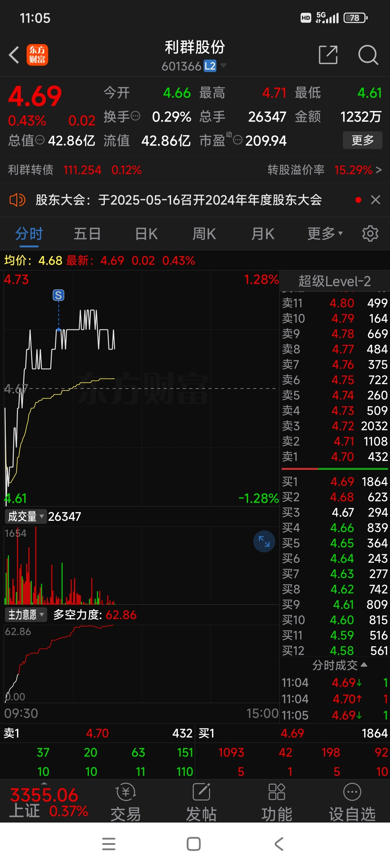Go back using the top-left arrow
390x868 pixels.
pos(14,55)
